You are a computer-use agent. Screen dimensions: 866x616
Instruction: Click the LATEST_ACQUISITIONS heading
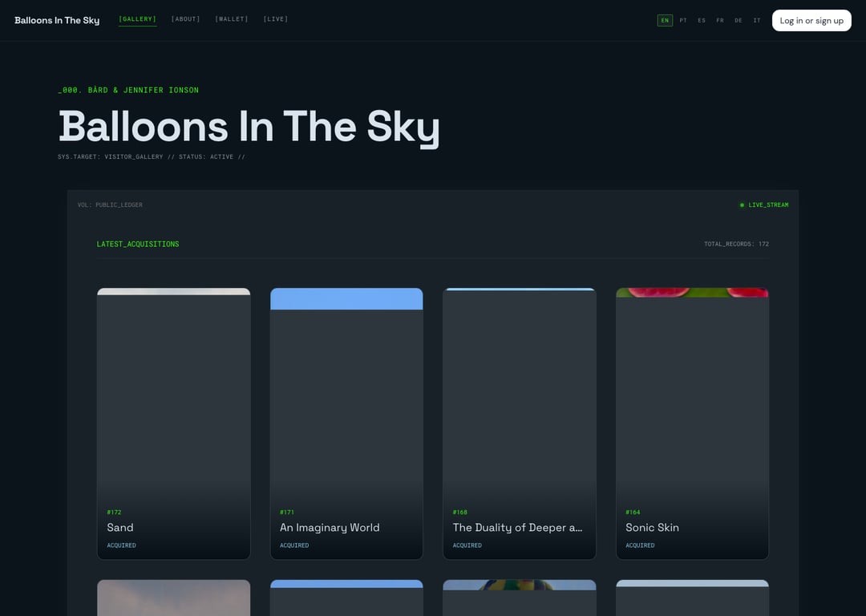coord(138,244)
